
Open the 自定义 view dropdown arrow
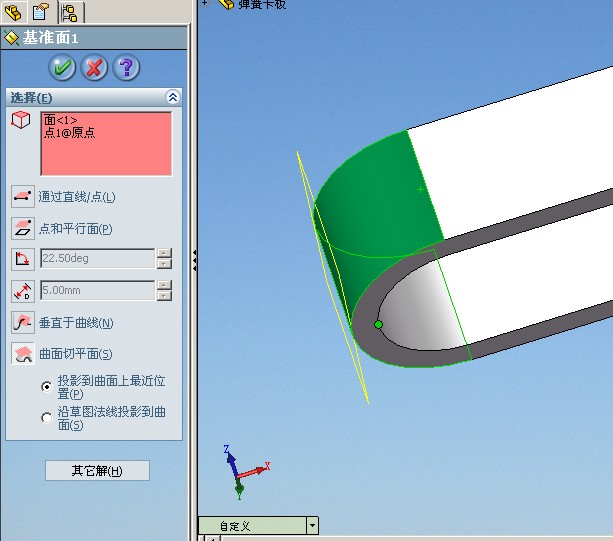click(x=312, y=526)
